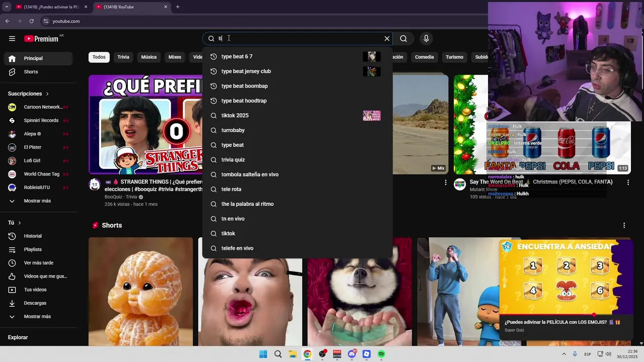Viewport: 644px width, 362px height.
Task: Expand Mostrar más below Descargas
Action: pyautogui.click(x=38, y=317)
